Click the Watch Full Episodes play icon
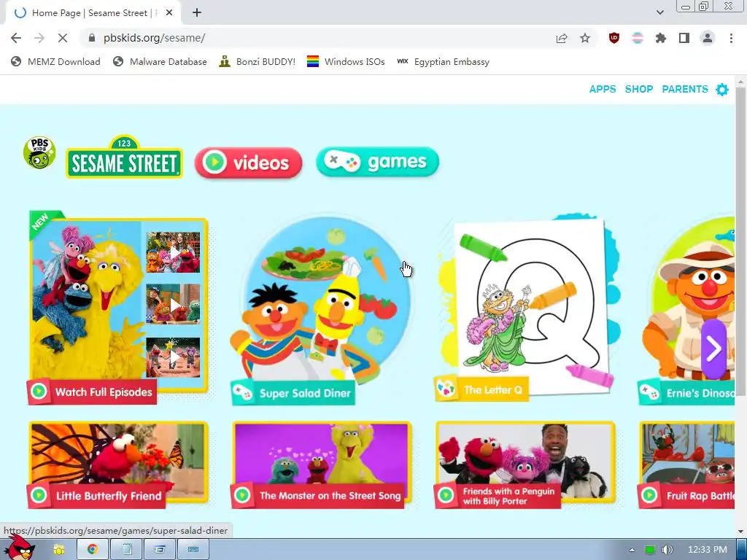 pyautogui.click(x=39, y=392)
